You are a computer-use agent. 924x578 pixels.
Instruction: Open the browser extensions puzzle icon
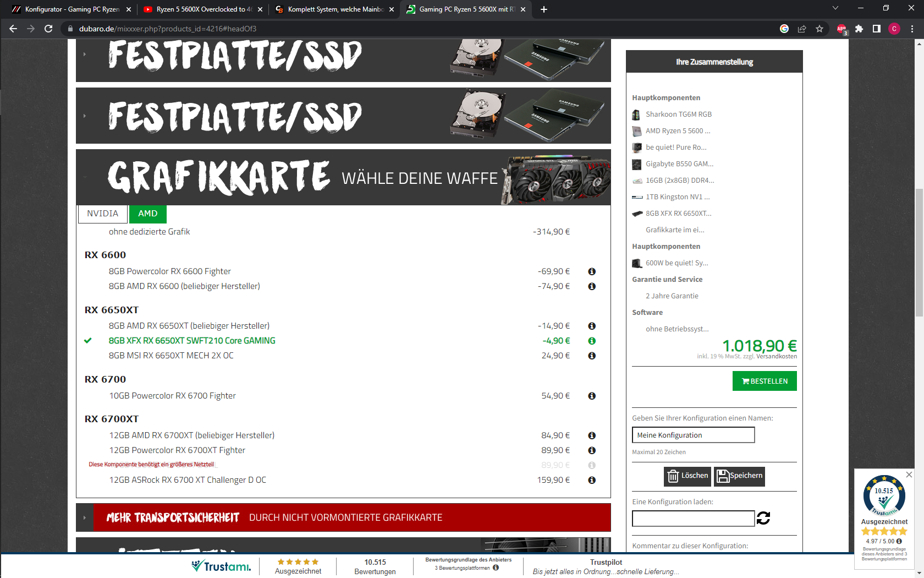859,29
